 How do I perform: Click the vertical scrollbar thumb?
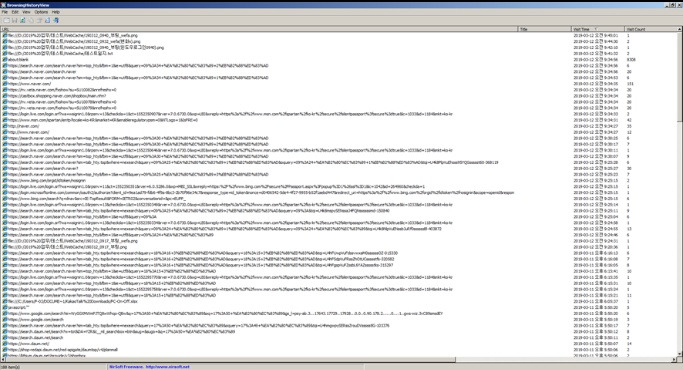[x=680, y=77]
